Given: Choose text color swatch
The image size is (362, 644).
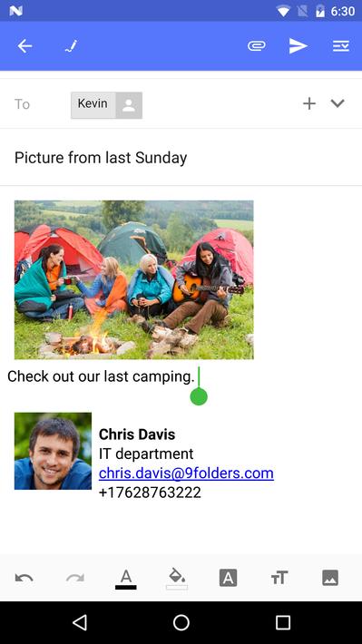Looking at the screenshot, I should [126, 579].
